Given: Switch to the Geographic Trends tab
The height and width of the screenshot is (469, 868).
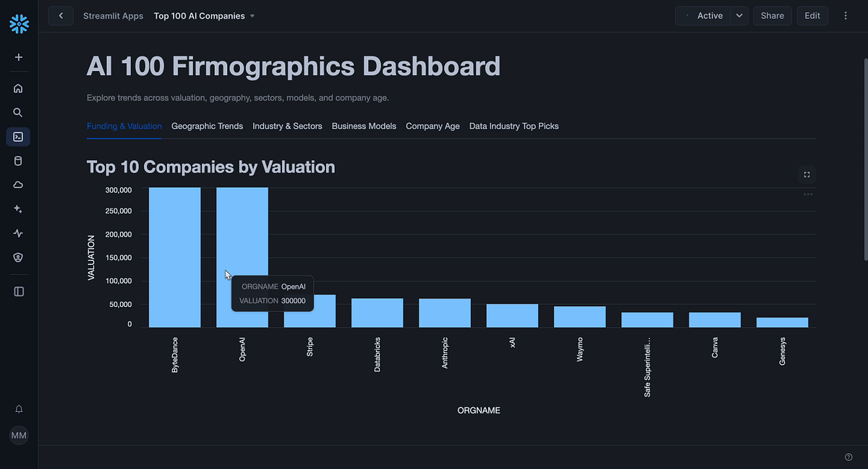Looking at the screenshot, I should [x=207, y=126].
